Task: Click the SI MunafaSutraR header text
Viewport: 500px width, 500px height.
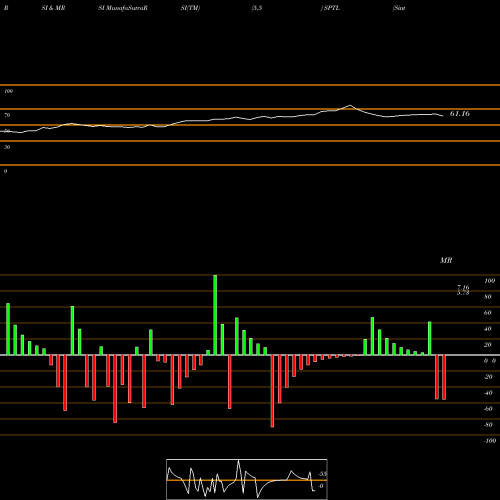Action: pyautogui.click(x=123, y=8)
